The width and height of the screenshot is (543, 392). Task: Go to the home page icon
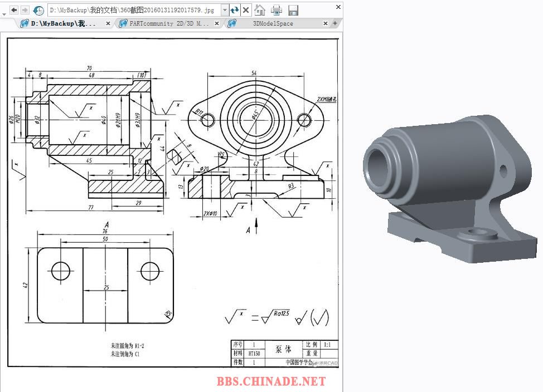tap(260, 10)
